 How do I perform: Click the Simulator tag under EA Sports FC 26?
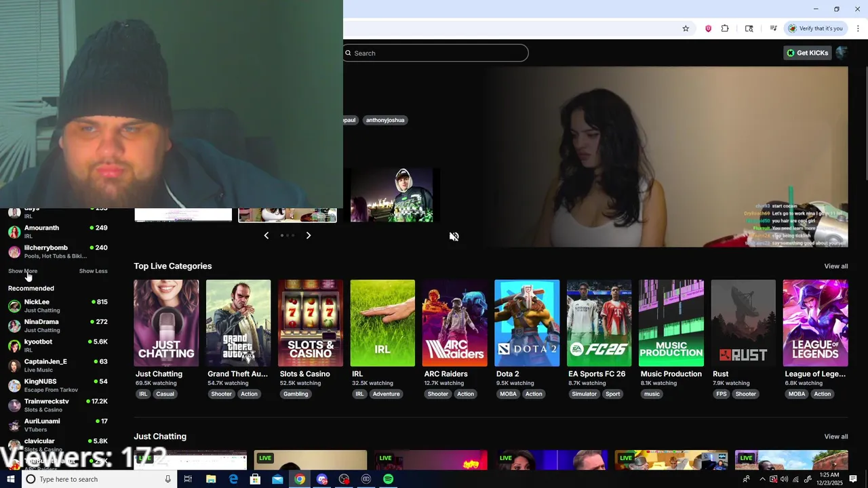(x=584, y=394)
